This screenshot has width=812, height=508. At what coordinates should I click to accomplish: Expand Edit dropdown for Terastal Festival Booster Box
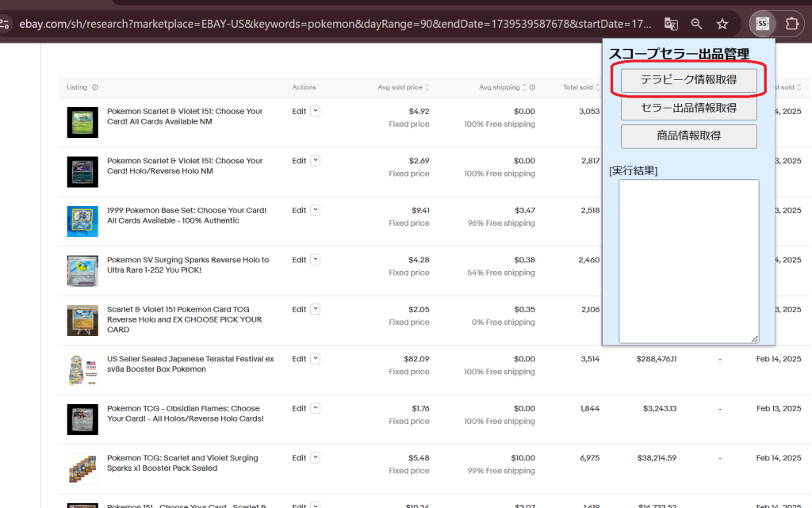[x=316, y=358]
